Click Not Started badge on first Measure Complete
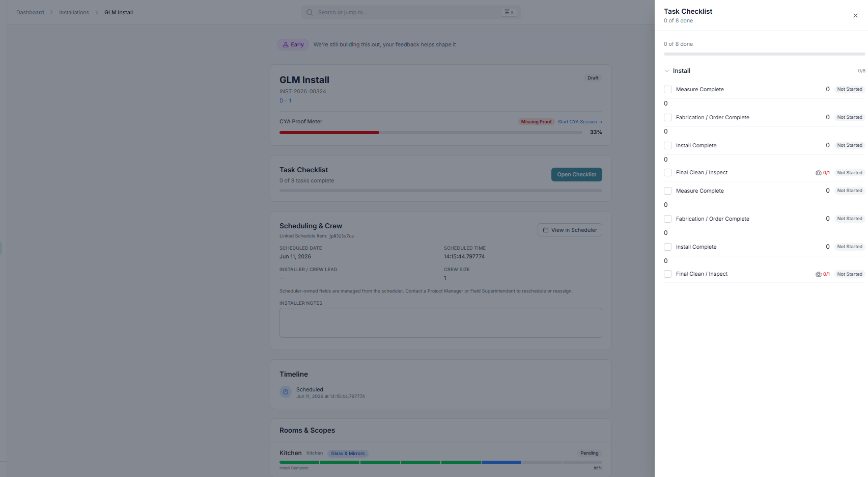This screenshot has width=868, height=477. pyautogui.click(x=850, y=89)
